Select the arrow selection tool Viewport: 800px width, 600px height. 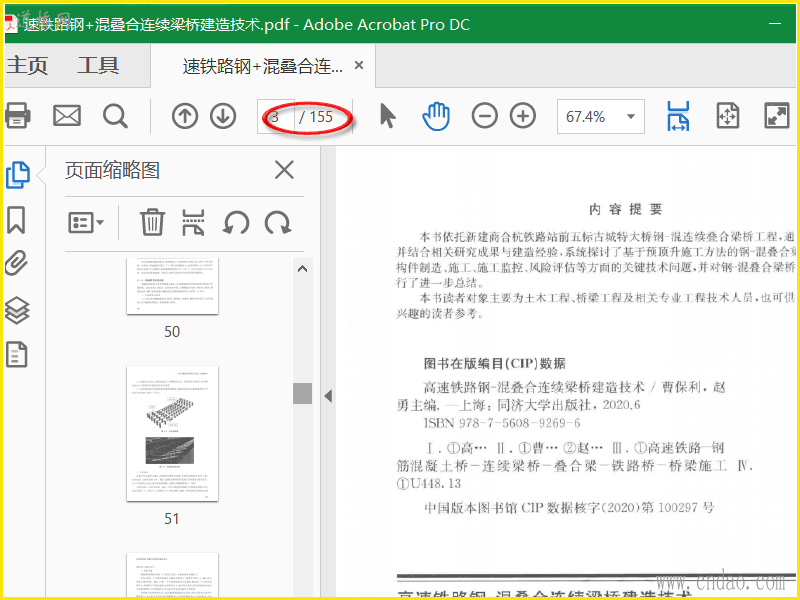(388, 115)
